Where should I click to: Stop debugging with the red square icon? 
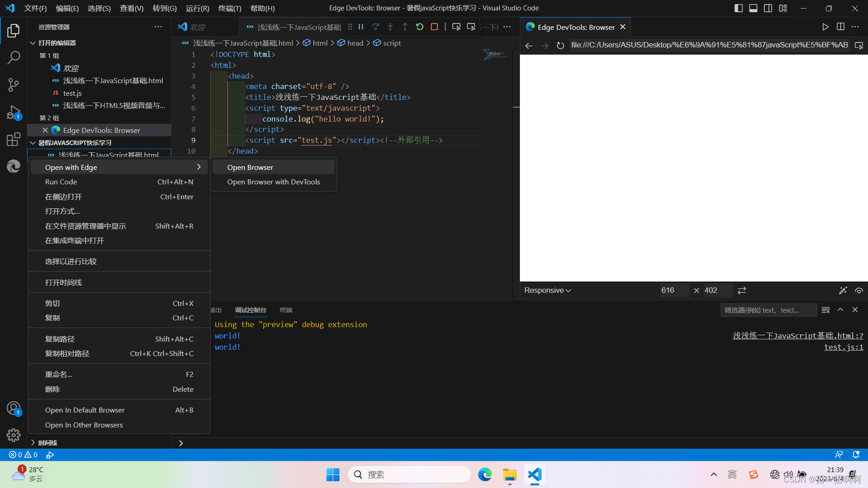(x=434, y=27)
